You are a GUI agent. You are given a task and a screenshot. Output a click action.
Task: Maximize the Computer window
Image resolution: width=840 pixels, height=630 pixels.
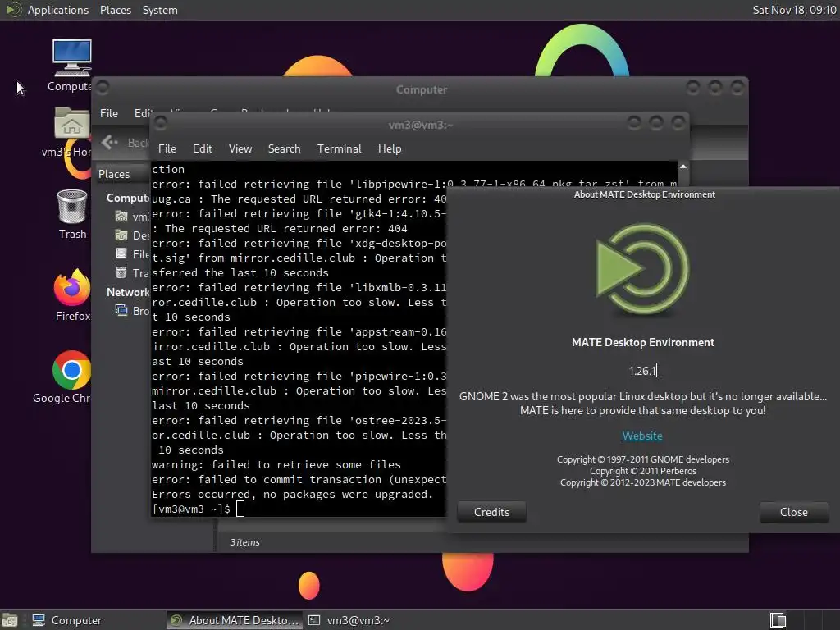click(715, 87)
